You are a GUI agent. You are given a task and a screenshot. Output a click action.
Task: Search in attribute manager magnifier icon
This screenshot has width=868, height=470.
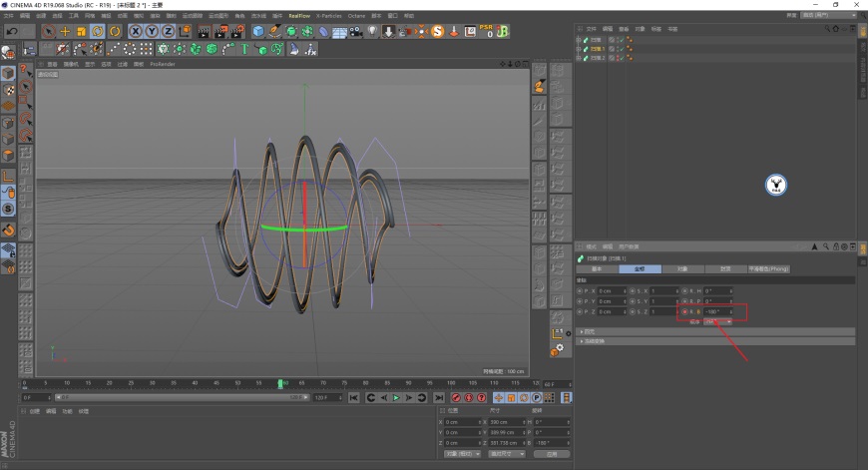point(826,246)
